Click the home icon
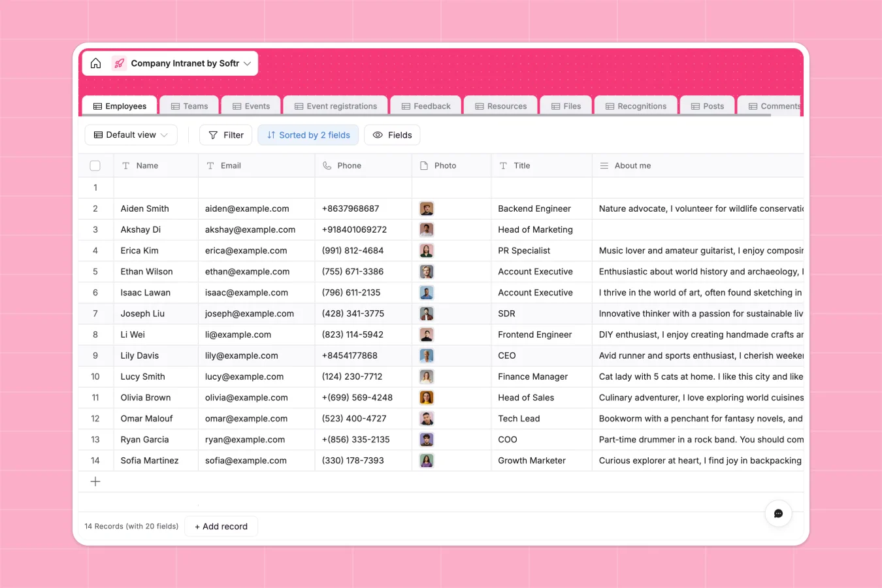882x588 pixels. coord(95,63)
